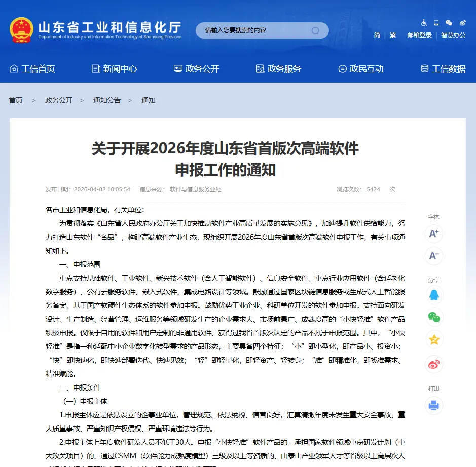Click the 政务公开 monitor icon

(178, 69)
